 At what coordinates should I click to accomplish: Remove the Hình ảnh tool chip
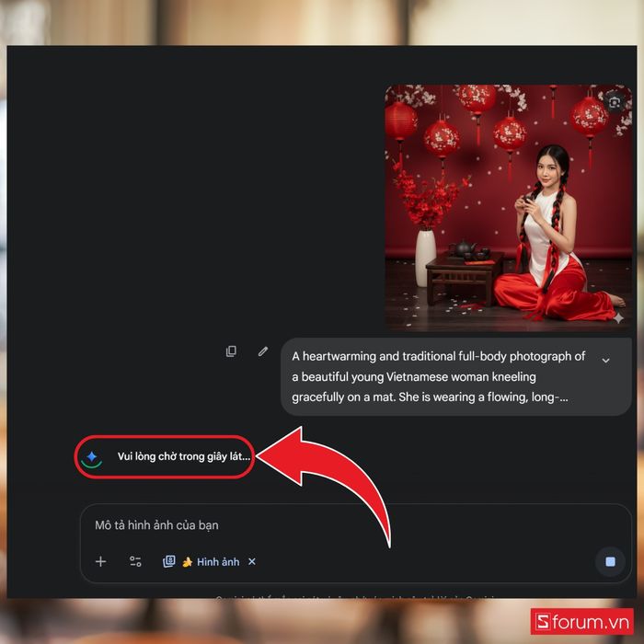pyautogui.click(x=252, y=561)
